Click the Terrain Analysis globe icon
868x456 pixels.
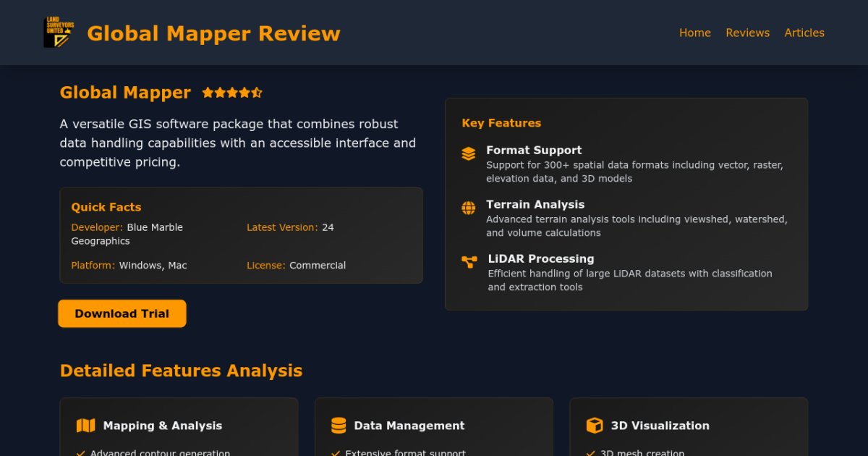(469, 208)
